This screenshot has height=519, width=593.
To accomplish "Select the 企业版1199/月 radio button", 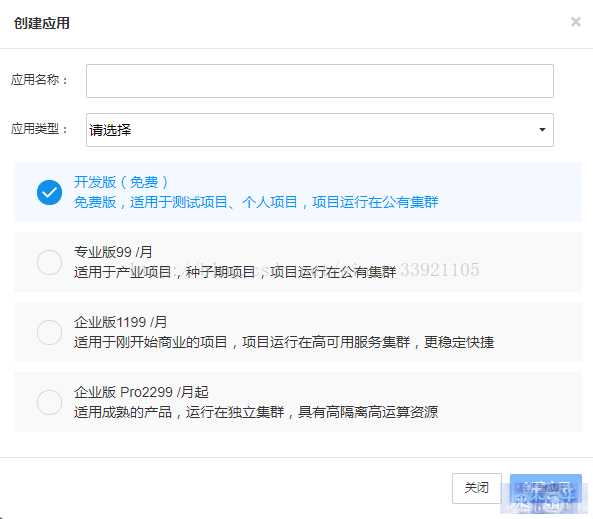I will point(50,332).
